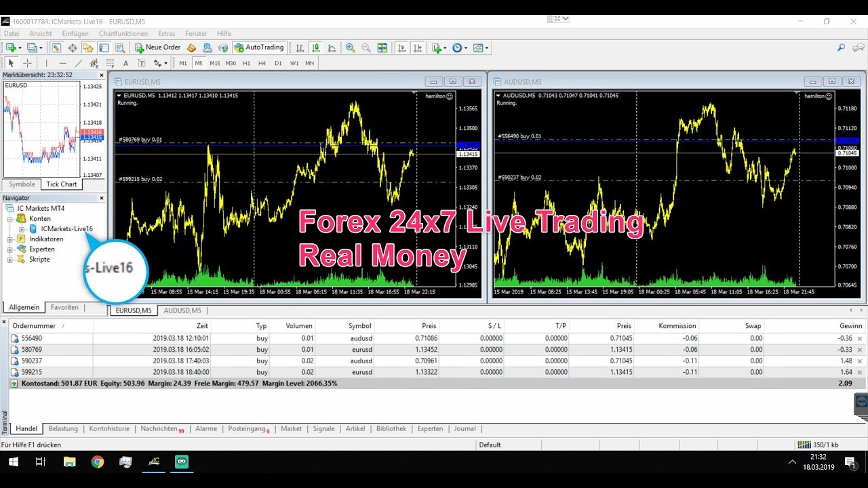868x488 pixels.
Task: Click the Profiles toolbar icon
Action: click(31, 47)
